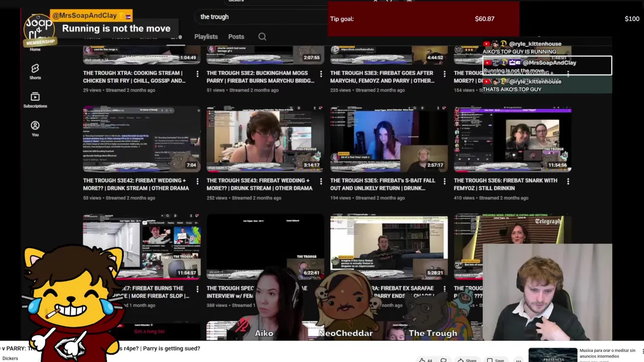
Task: Open 'THE TROUGH S3E3: FIREBAT GOES AFTER' title
Action: click(382, 77)
